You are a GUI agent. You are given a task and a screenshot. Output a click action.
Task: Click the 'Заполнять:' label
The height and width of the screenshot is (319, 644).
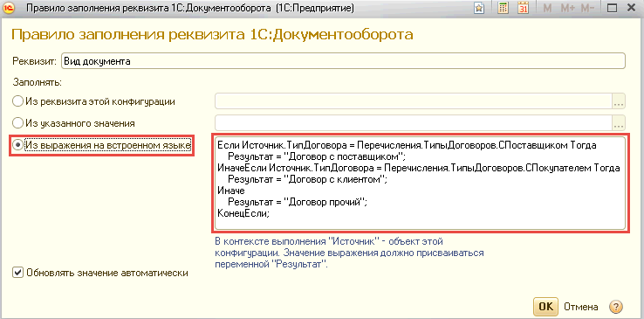click(x=38, y=82)
